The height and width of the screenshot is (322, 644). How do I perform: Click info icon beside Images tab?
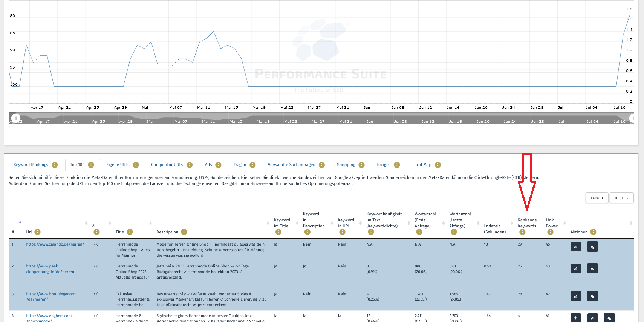pos(397,165)
